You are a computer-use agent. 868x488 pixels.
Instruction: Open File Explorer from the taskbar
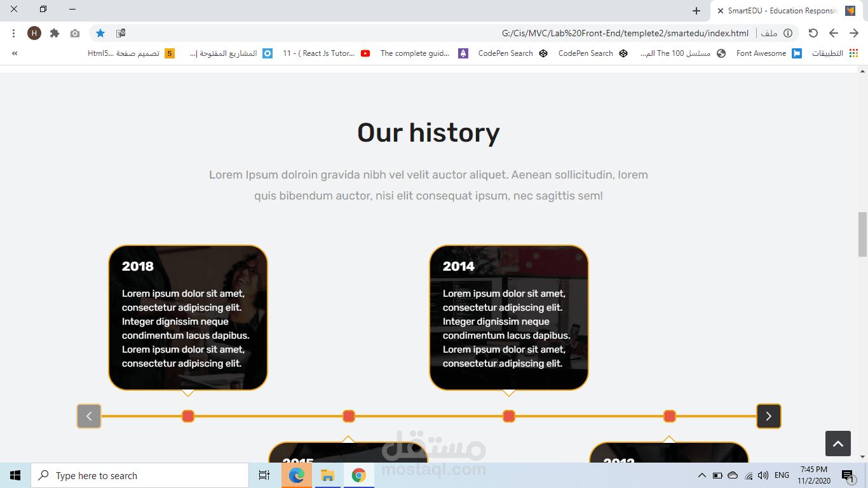point(327,475)
